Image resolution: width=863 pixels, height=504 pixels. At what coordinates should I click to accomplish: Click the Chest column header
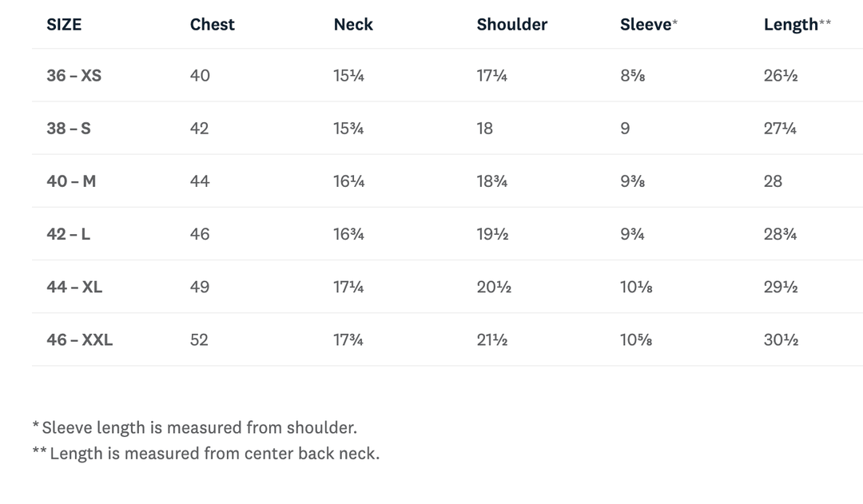click(x=213, y=24)
